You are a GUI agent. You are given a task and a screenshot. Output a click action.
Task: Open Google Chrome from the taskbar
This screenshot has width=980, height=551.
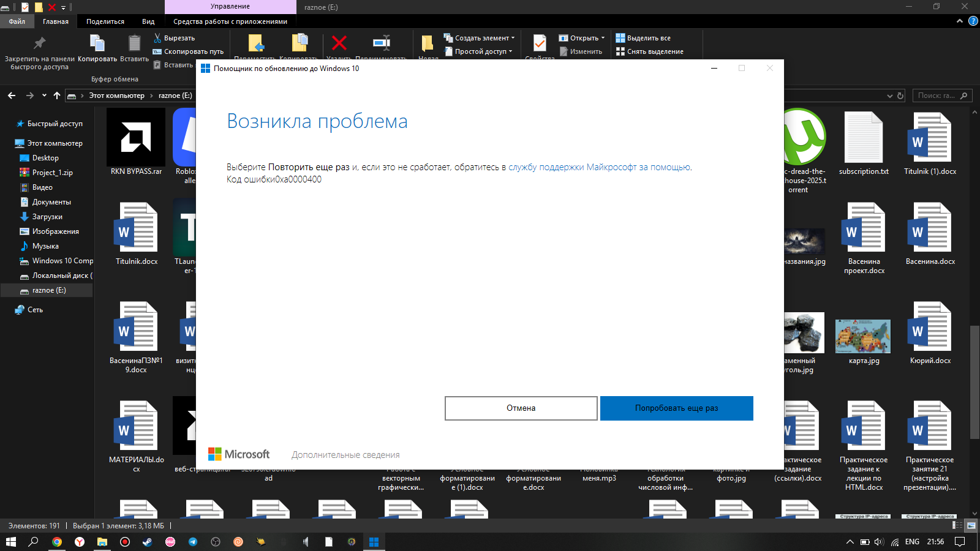point(57,542)
